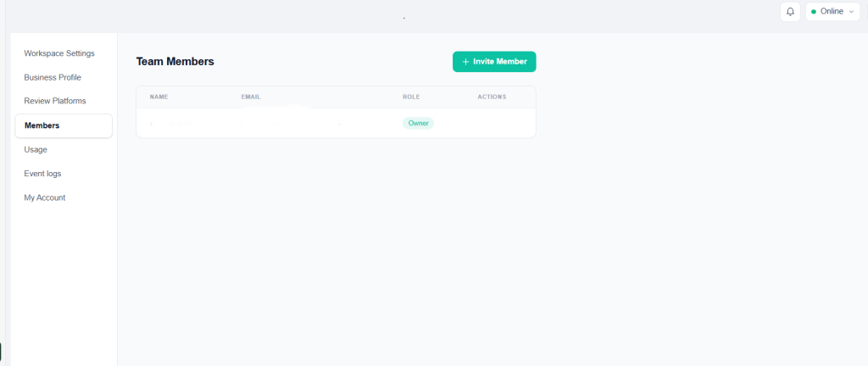Expand the Online status dropdown

(x=832, y=12)
